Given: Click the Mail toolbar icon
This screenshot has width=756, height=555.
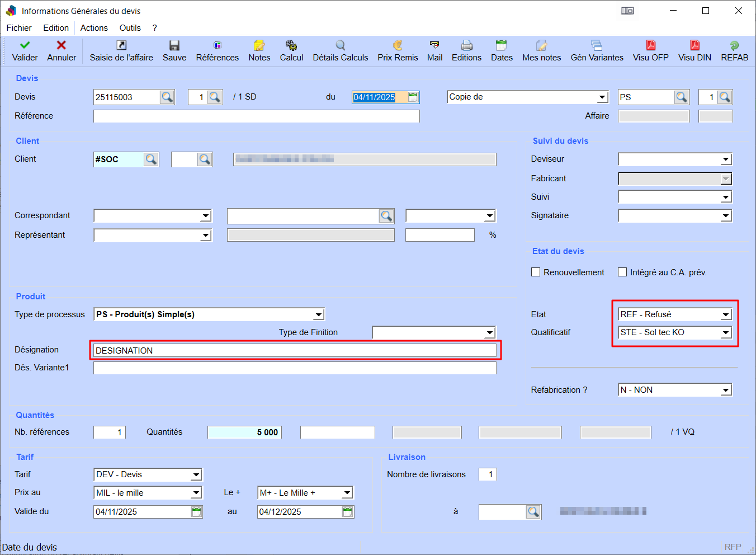Looking at the screenshot, I should (x=434, y=45).
